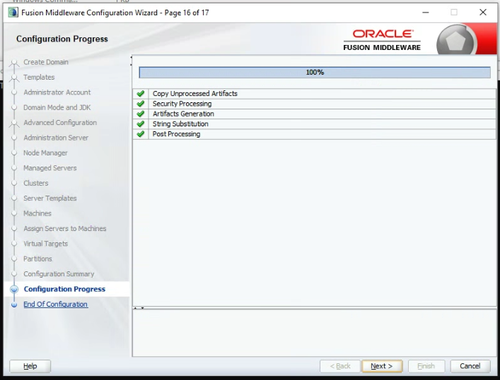Select the Security Processing row text
This screenshot has height=380, width=500.
tap(182, 104)
